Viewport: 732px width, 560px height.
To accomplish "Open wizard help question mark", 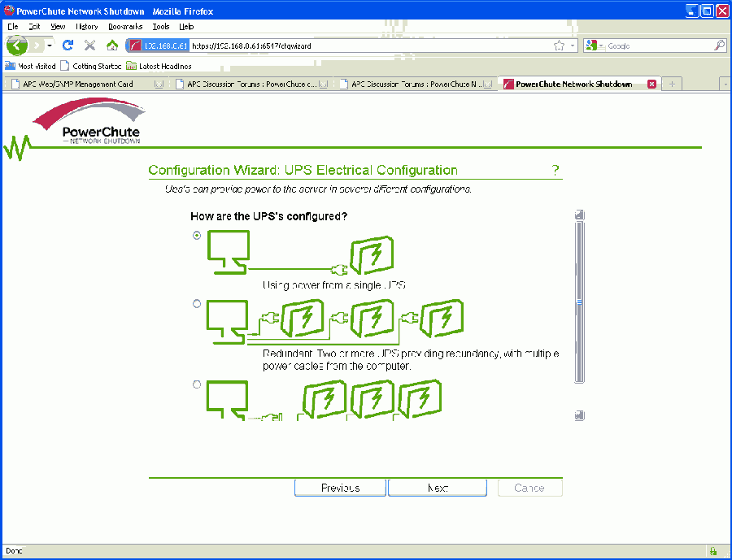I will tap(556, 170).
